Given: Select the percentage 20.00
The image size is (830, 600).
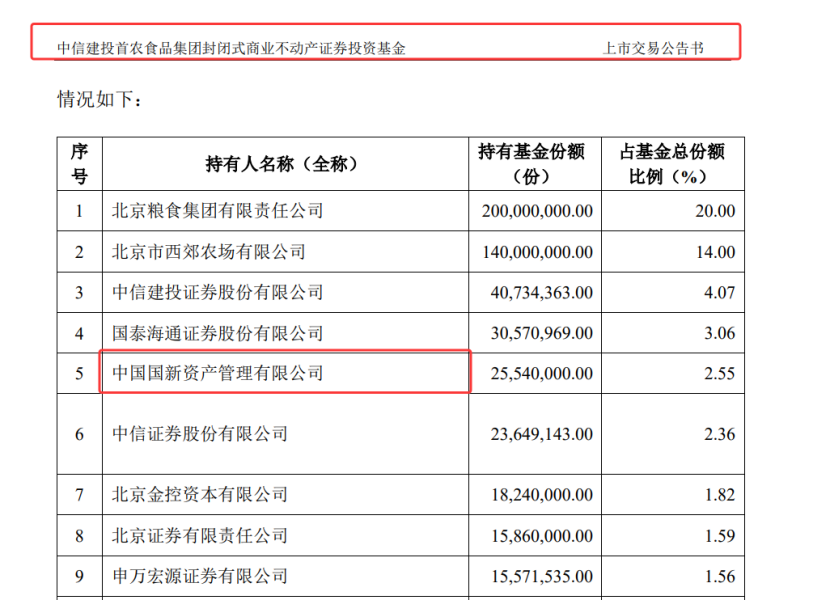Looking at the screenshot, I should [x=715, y=211].
